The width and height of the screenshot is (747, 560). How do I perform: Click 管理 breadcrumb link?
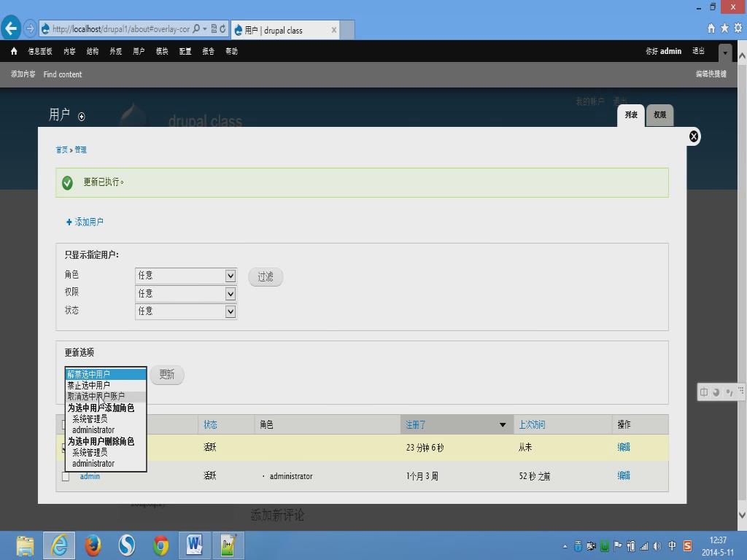(x=80, y=149)
